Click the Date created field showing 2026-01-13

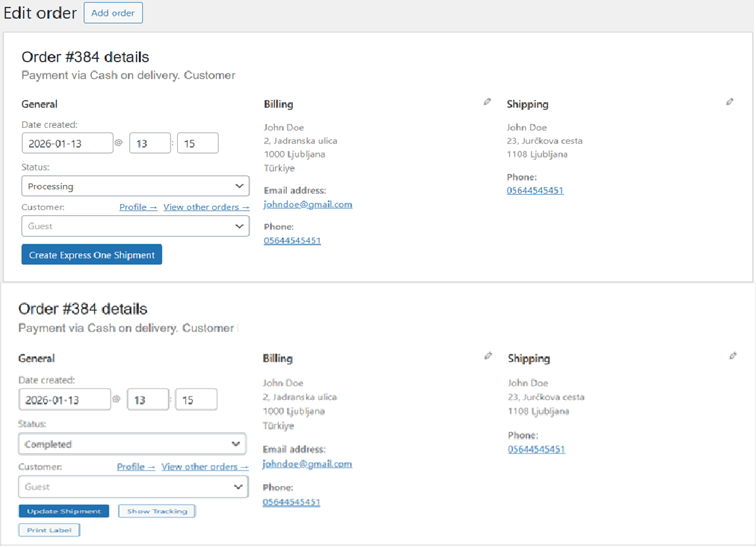tap(68, 142)
